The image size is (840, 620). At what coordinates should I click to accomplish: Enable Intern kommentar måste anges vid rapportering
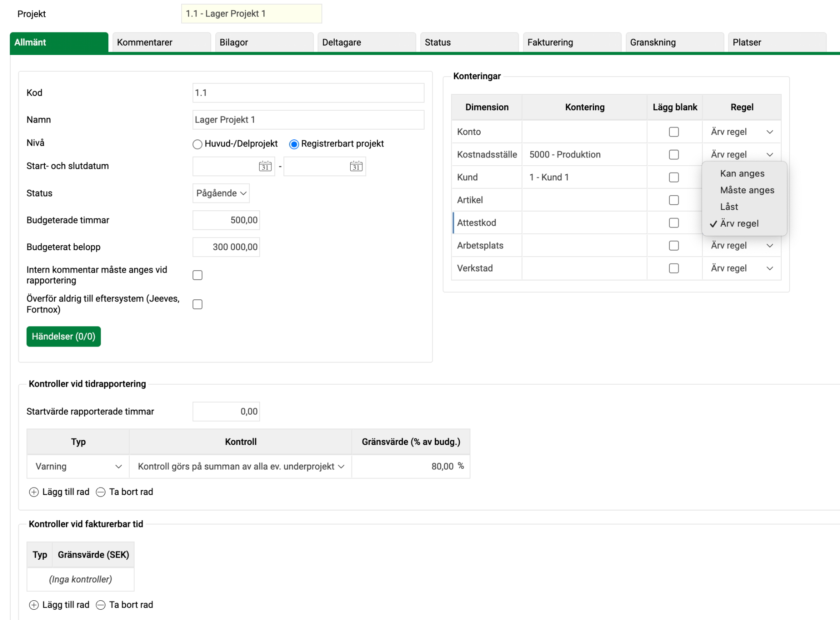pyautogui.click(x=198, y=275)
